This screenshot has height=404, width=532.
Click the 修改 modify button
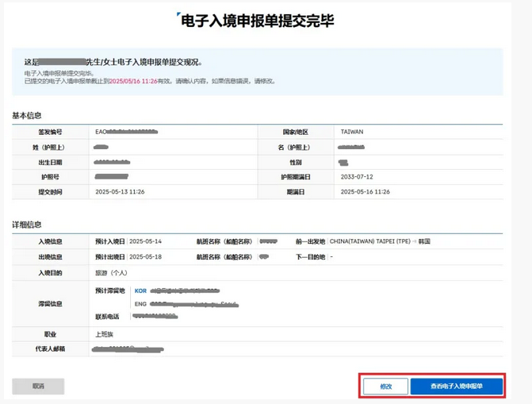coord(386,387)
